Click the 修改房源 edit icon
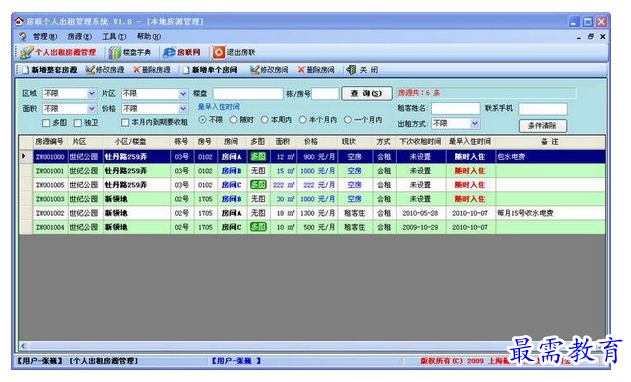 point(90,70)
